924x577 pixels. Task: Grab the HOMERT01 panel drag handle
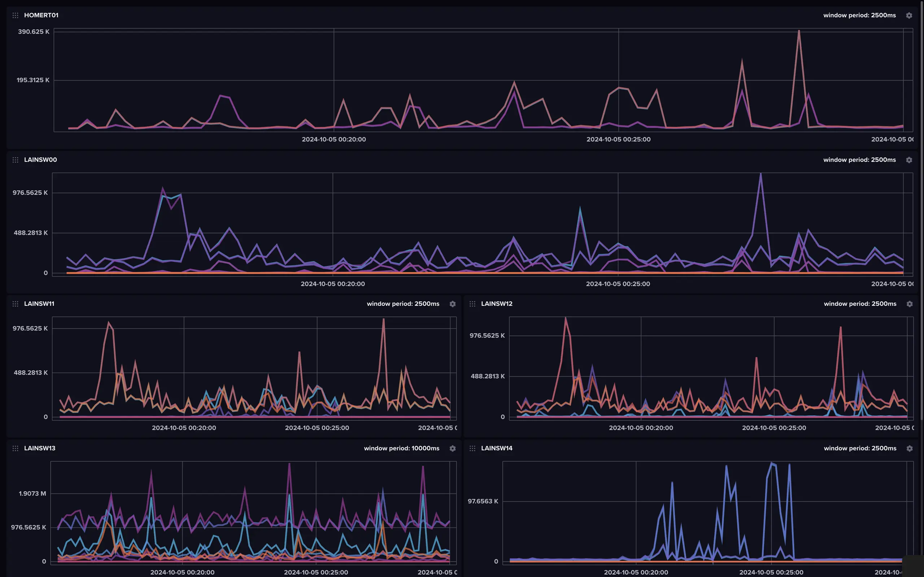tap(15, 15)
